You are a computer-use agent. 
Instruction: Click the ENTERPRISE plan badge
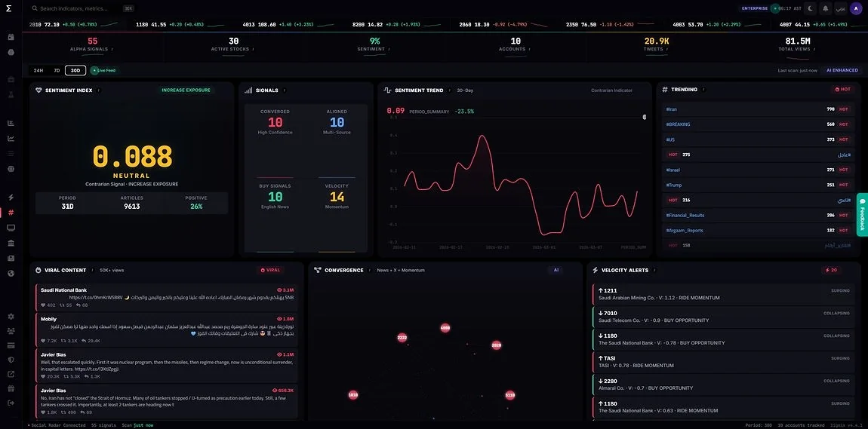click(755, 8)
